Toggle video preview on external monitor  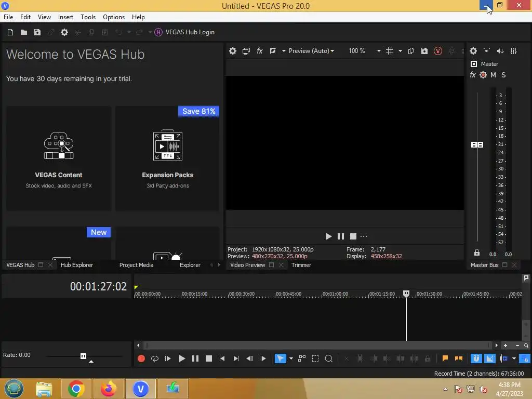[246, 51]
